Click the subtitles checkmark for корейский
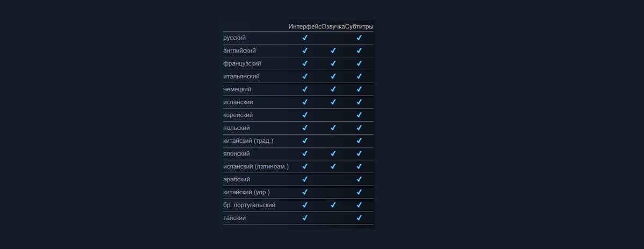 point(359,115)
